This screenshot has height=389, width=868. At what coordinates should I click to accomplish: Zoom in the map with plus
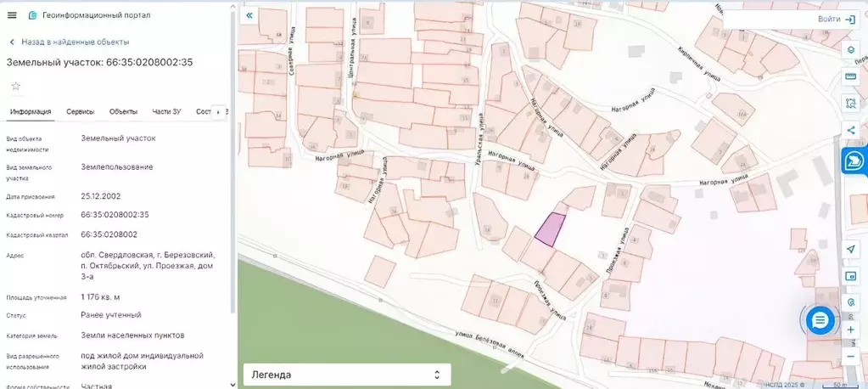point(850,330)
